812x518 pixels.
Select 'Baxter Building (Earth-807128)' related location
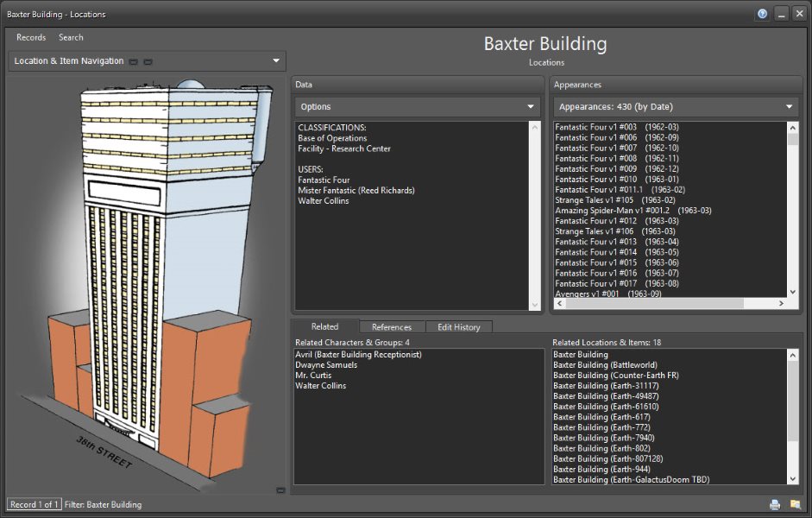(x=608, y=458)
